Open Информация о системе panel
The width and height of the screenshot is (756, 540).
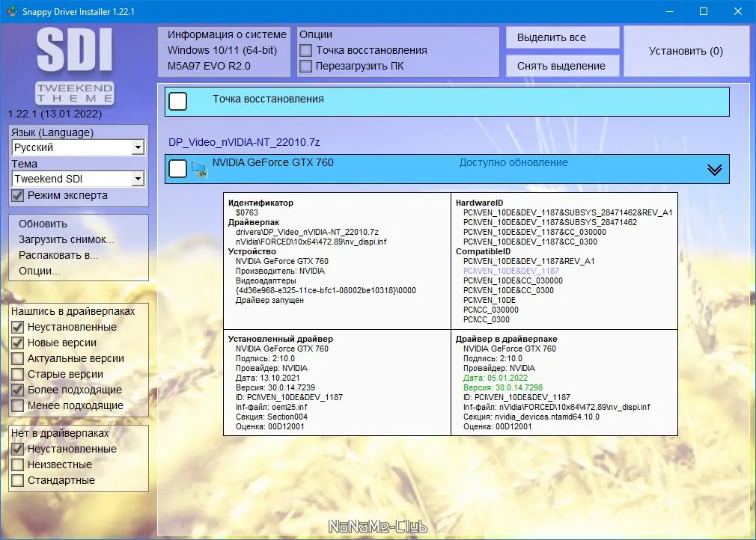pos(225,51)
